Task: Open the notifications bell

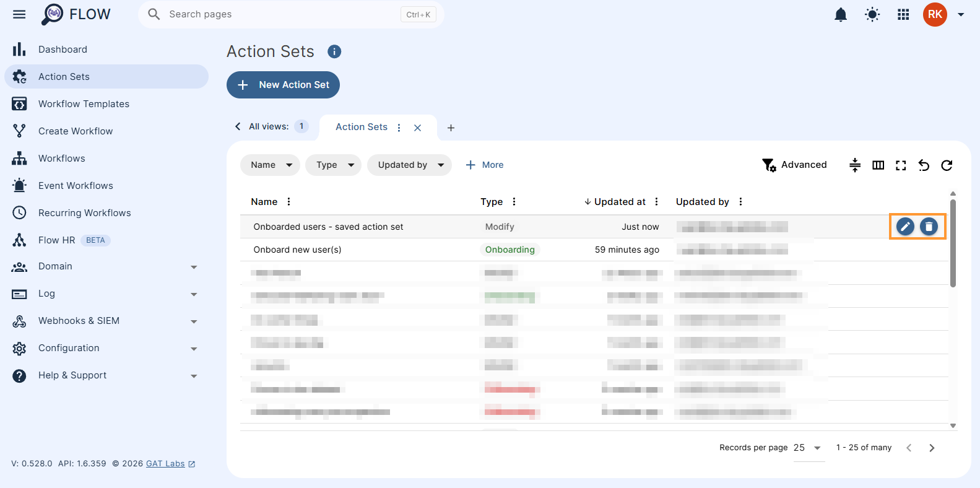Action: 841,14
